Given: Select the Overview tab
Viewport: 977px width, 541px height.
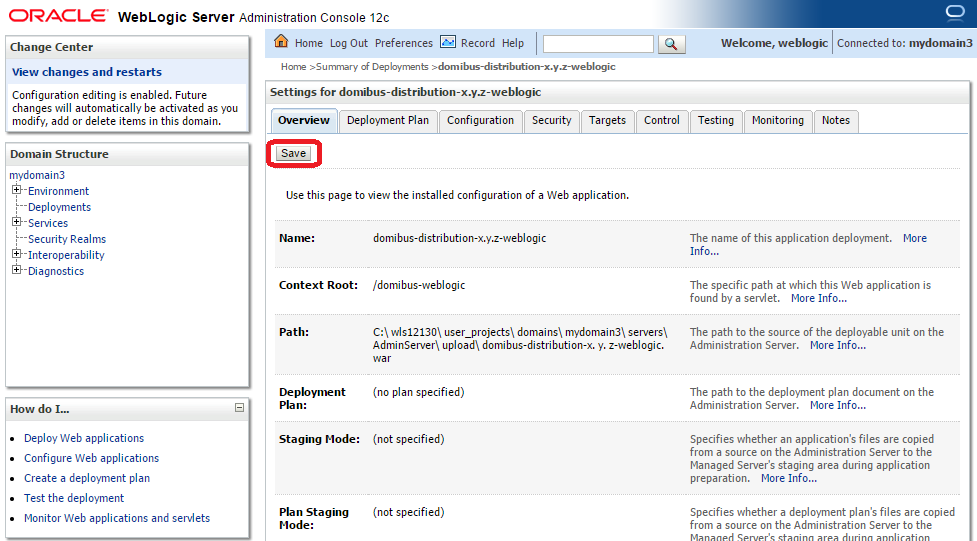Looking at the screenshot, I should point(304,120).
